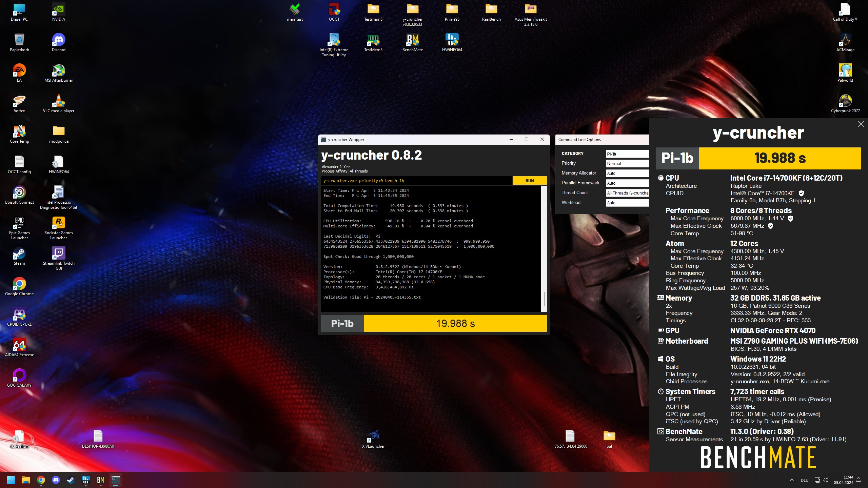Open 176.57.134.64 29000 file
Screen dimensions: 868x488
(570, 440)
